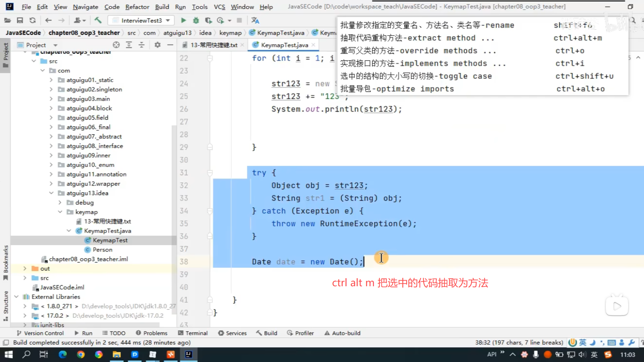Click the Translate icon in toolbar
This screenshot has width=644, height=362.
255,20
